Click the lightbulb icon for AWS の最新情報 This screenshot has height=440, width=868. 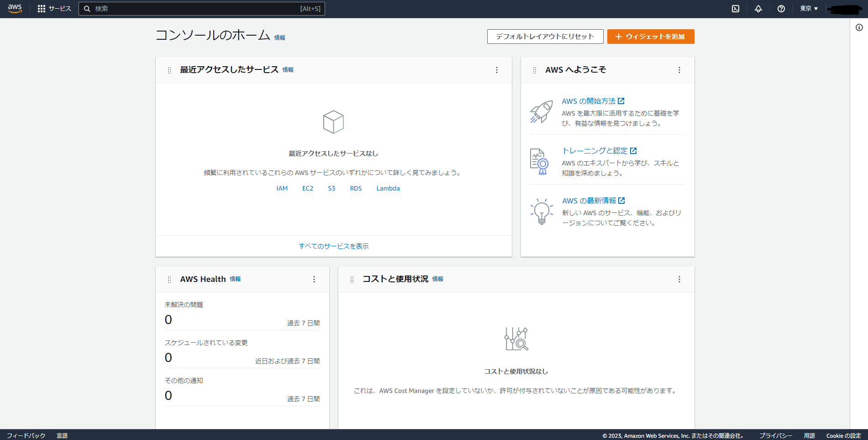[542, 211]
